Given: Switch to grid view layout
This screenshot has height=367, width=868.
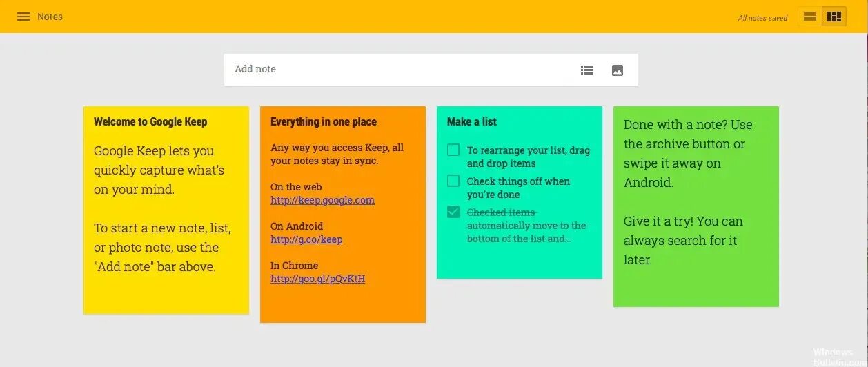Looking at the screenshot, I should [x=834, y=17].
